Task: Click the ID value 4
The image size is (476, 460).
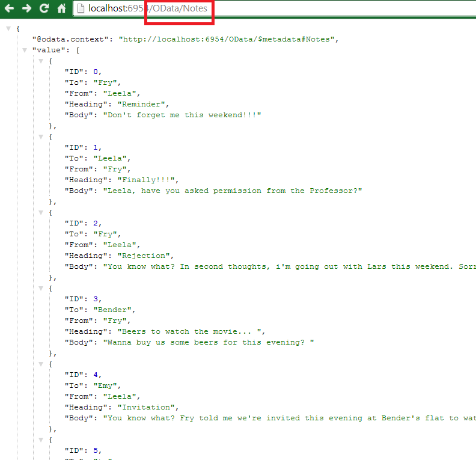Action: click(x=96, y=375)
